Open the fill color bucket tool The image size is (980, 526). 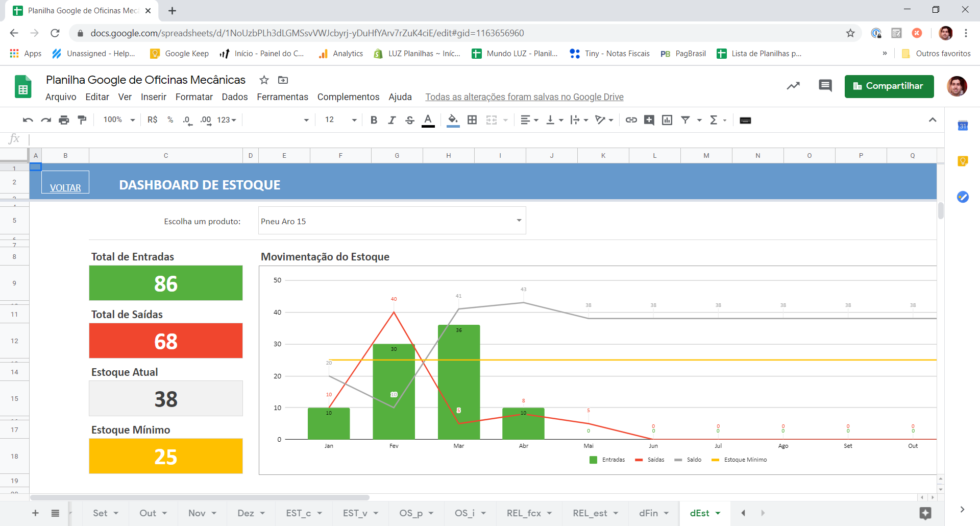tap(453, 120)
